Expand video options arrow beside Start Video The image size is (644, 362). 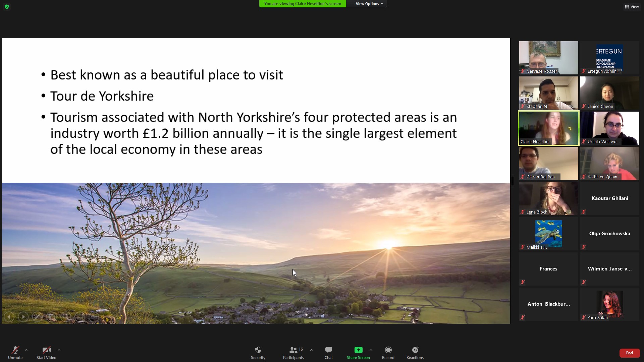[59, 350]
